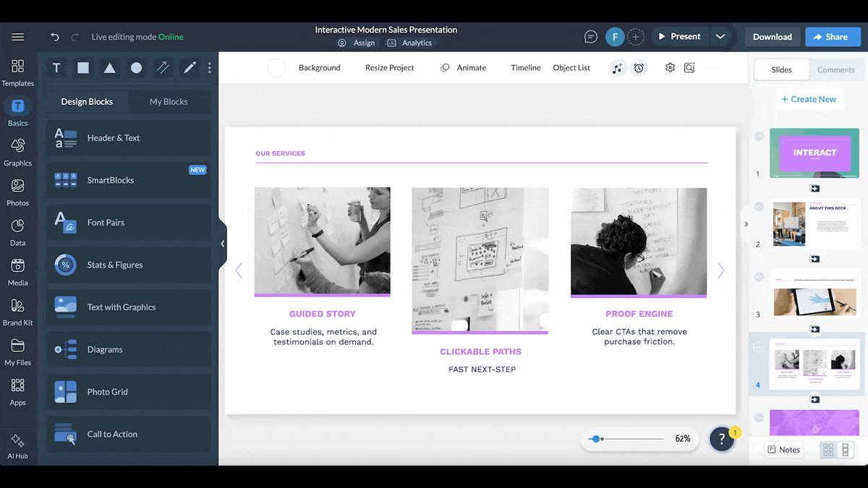Screen dimensions: 868x488
Task: Open the Graphics sidebar panel
Action: 17,153
